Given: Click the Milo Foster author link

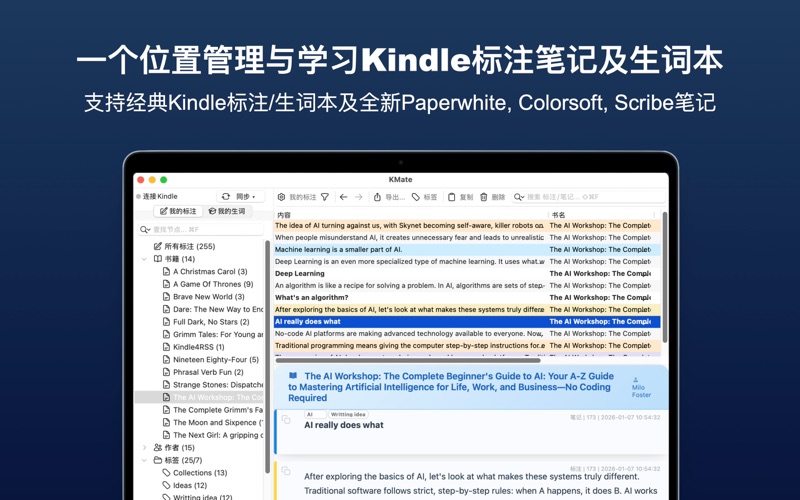Looking at the screenshot, I should pos(641,388).
